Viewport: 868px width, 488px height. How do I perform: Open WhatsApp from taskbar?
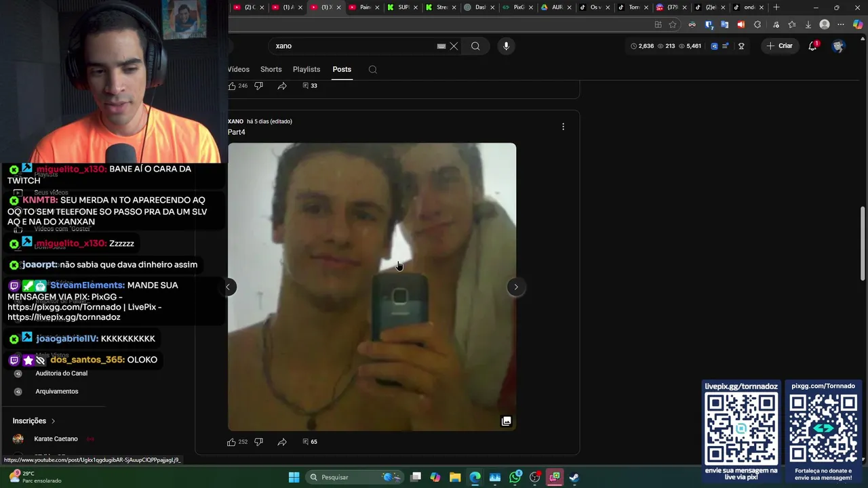[x=515, y=477]
